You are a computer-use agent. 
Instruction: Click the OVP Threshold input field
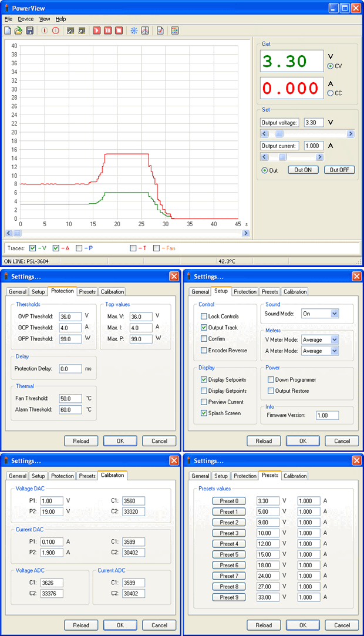pos(70,317)
